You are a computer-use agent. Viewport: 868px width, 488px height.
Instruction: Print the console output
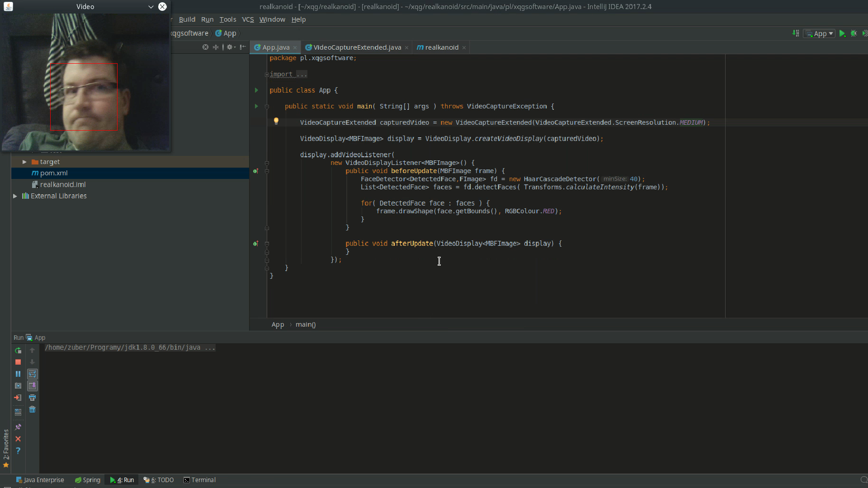[x=32, y=398]
